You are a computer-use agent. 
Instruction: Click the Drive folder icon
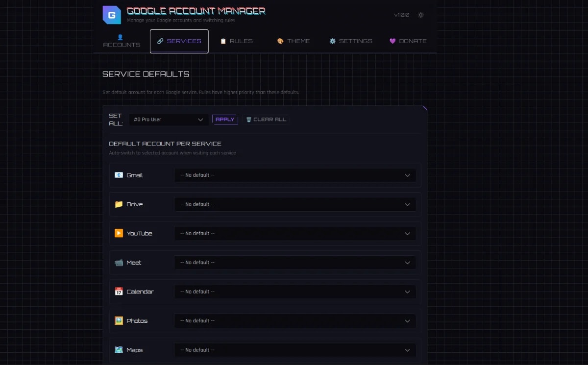coord(119,204)
